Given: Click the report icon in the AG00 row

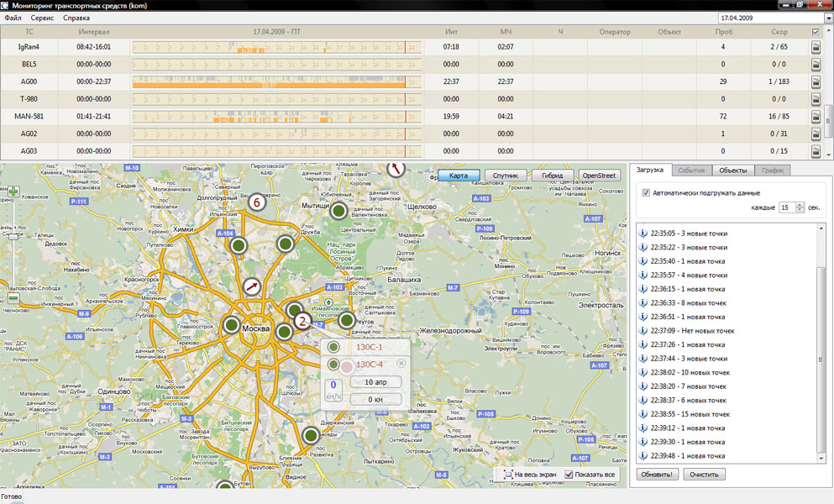Looking at the screenshot, I should (x=816, y=81).
